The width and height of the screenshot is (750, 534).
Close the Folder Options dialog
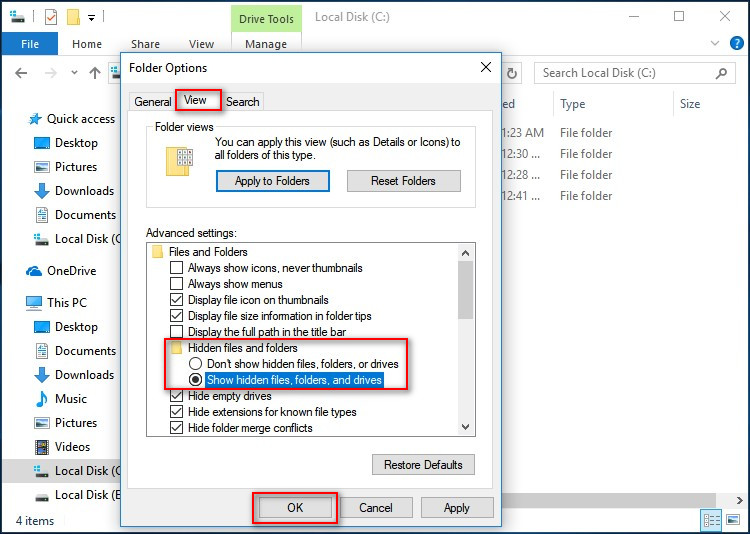[486, 67]
